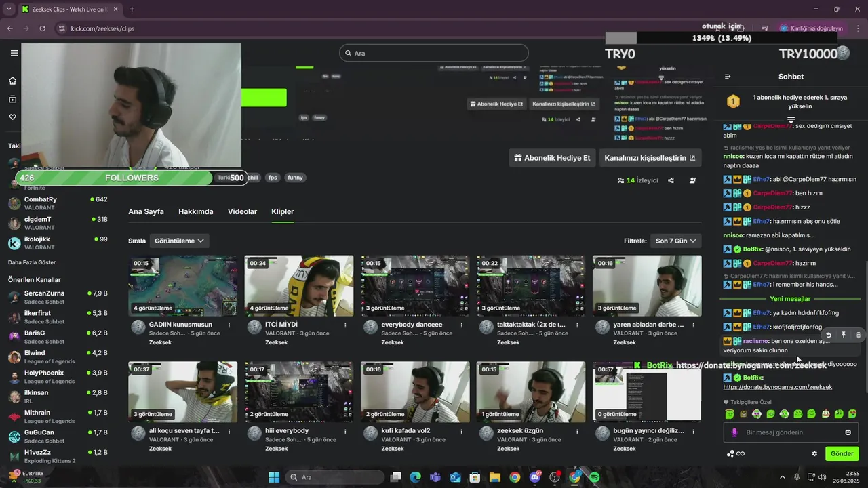Focus the Bir mesaj gönderin chat input

pyautogui.click(x=791, y=432)
